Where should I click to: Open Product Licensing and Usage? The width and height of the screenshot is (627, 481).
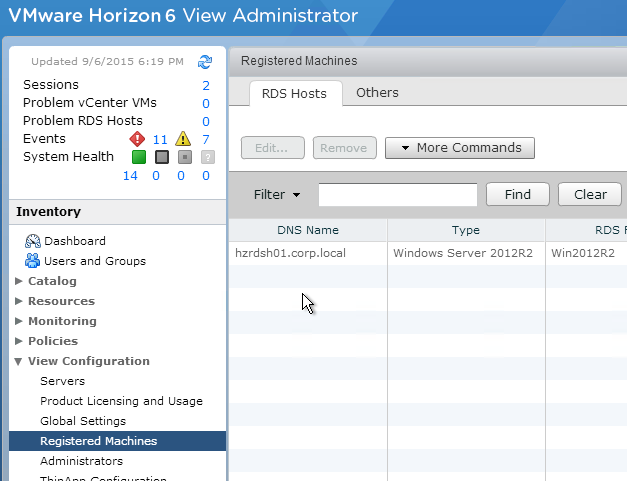coord(122,401)
